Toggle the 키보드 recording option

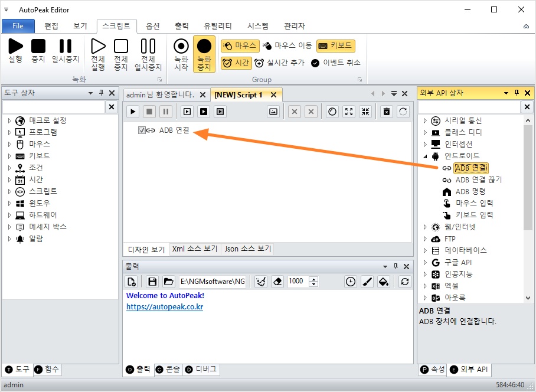pos(336,46)
